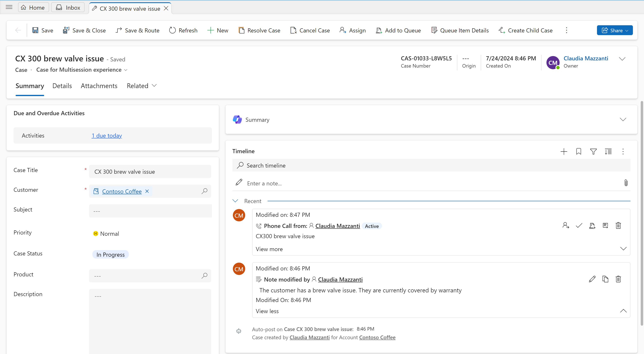The width and height of the screenshot is (644, 354).
Task: Add a new timeline record with plus icon
Action: coord(564,152)
